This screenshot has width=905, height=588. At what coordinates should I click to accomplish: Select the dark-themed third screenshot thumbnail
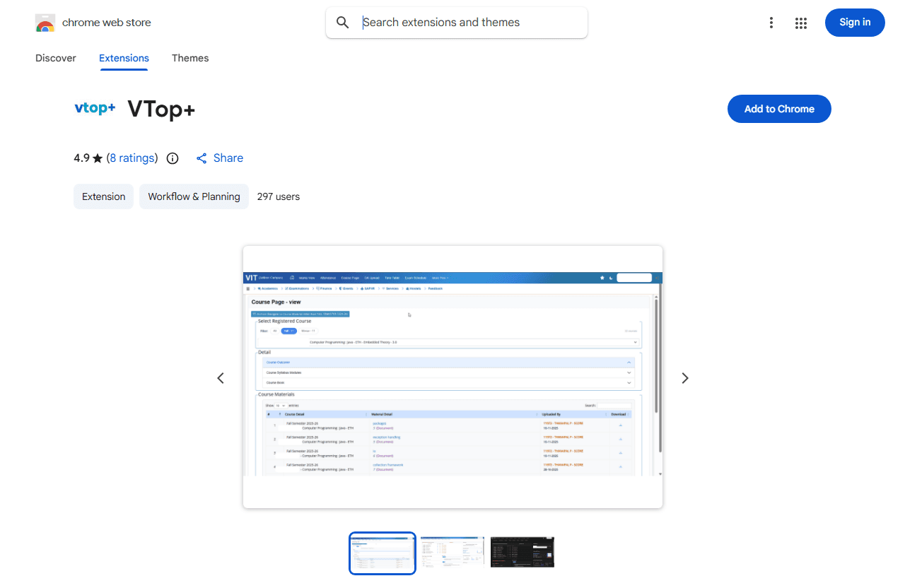click(522, 552)
